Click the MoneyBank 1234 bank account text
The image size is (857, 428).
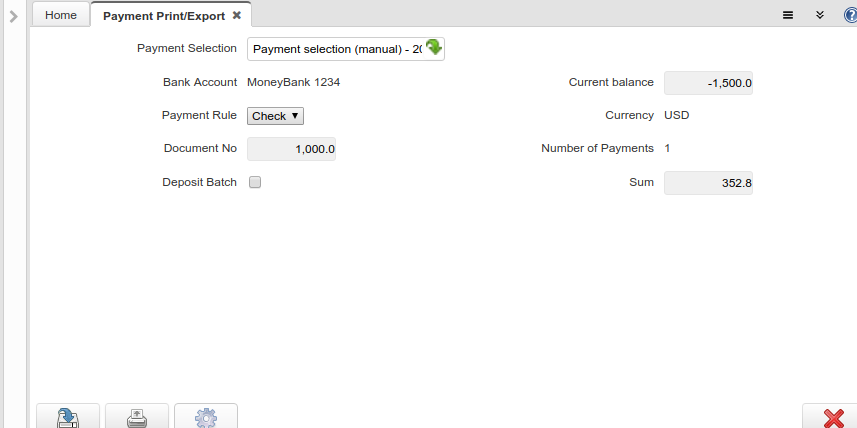click(293, 82)
